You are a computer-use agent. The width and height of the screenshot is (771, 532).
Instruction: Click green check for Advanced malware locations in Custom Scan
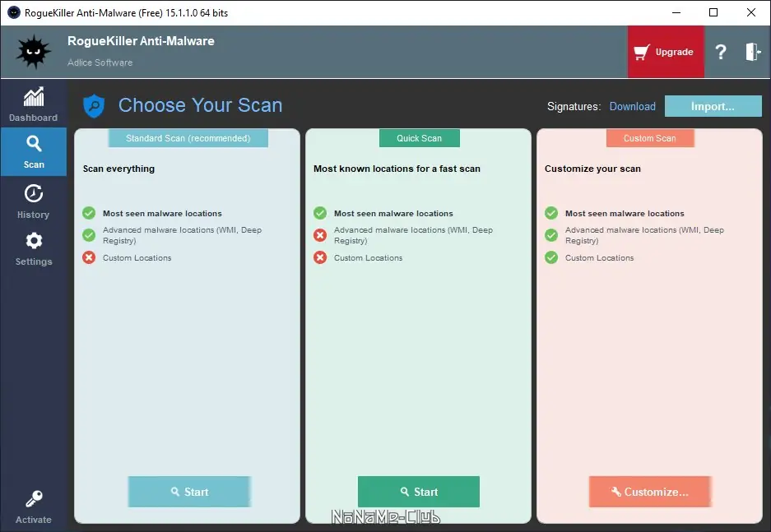coord(551,235)
